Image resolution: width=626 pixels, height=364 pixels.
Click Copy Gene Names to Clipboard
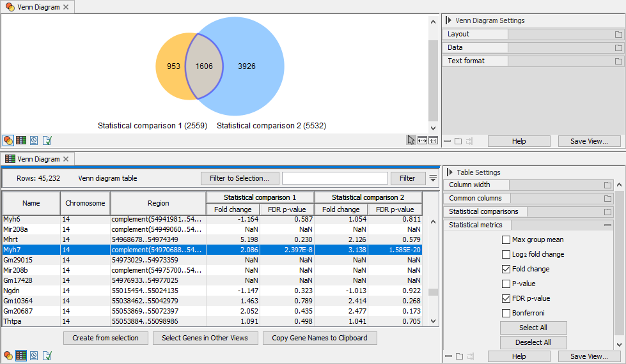(320, 338)
